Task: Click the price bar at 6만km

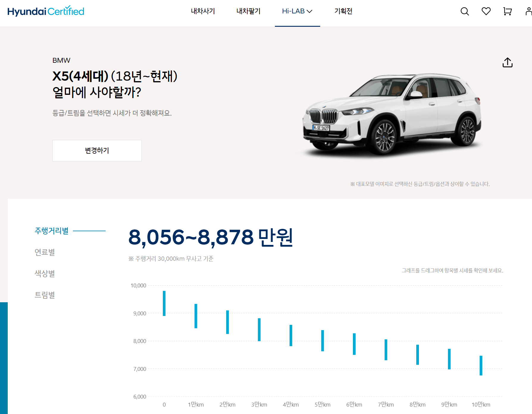Action: coord(354,344)
